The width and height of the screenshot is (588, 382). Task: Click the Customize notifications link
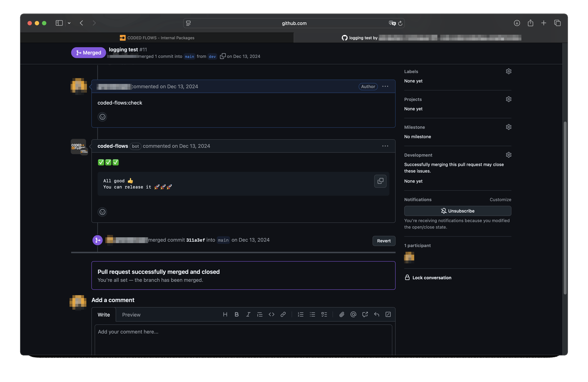[500, 200]
